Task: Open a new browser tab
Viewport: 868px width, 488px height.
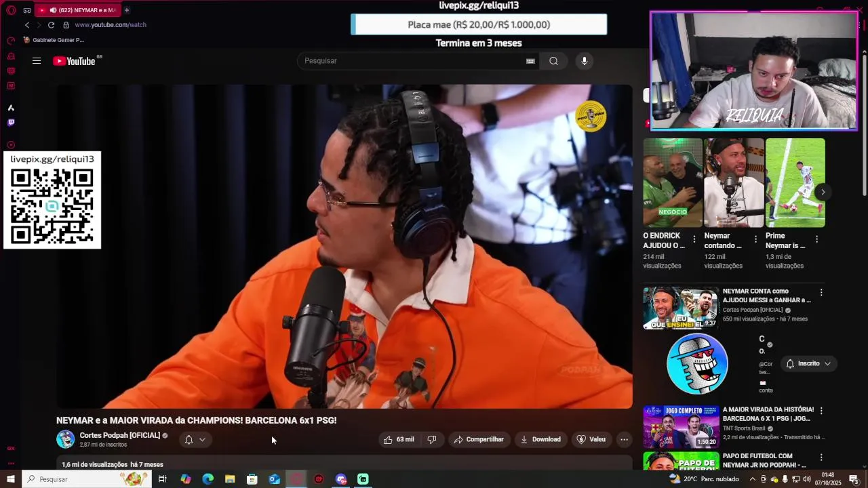Action: (127, 10)
